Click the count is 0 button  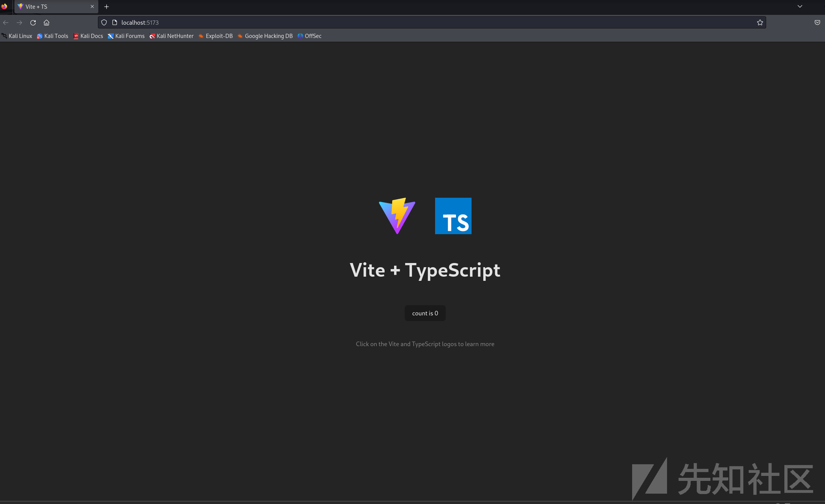[x=425, y=313]
